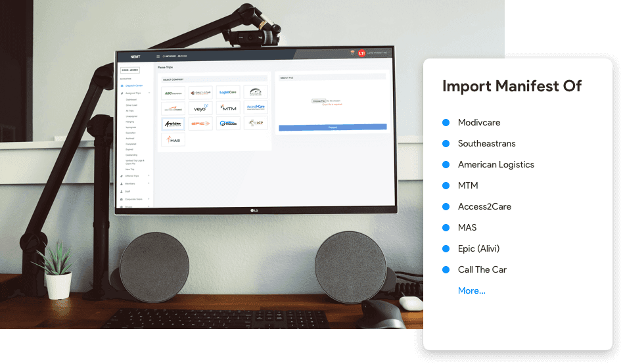623x364 pixels.
Task: Open the Love Transit Inc account dropdown
Action: coord(379,53)
